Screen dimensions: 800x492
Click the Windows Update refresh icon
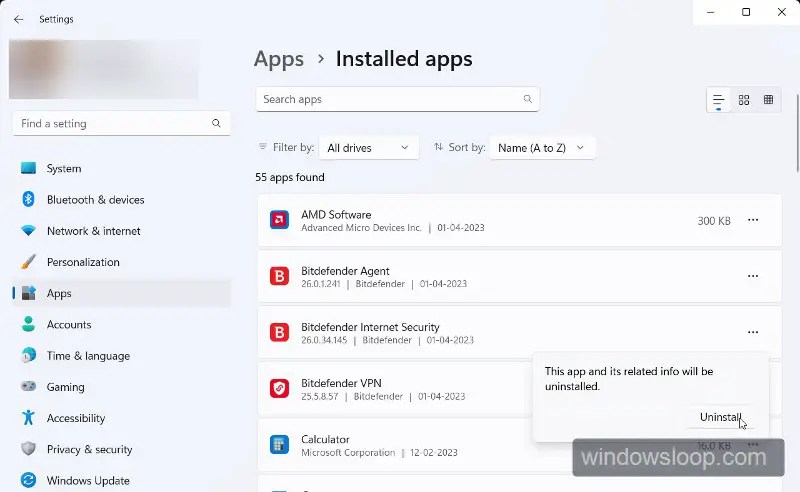tap(29, 480)
